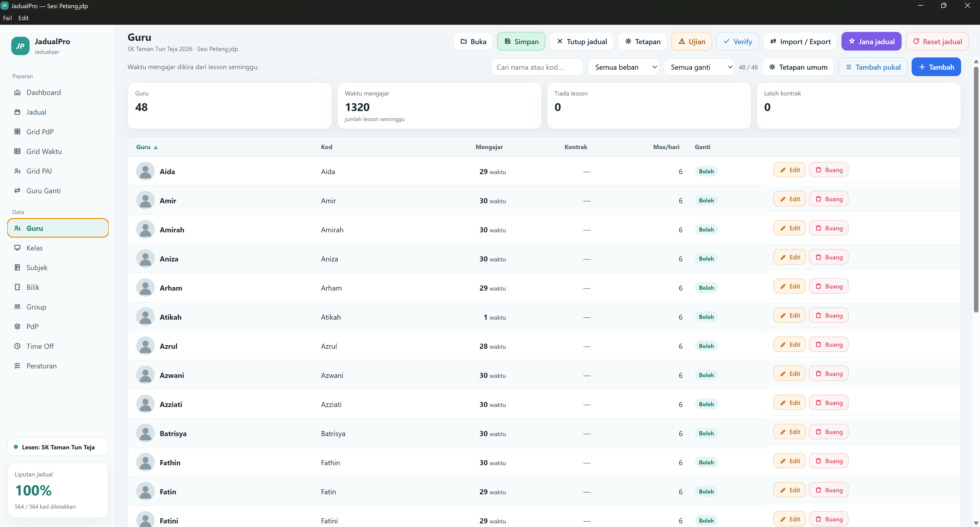
Task: Open PdP data page
Action: pos(58,327)
